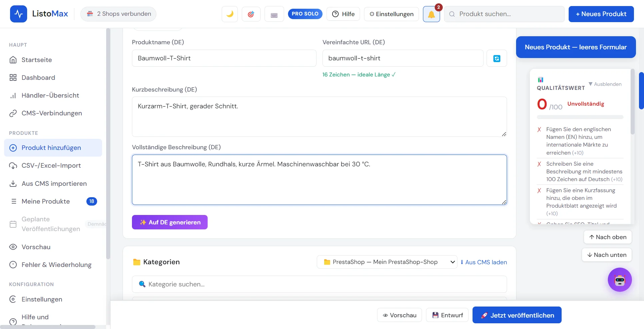Open Aus CMS importieren download icon entry
644x329 pixels.
53,183
